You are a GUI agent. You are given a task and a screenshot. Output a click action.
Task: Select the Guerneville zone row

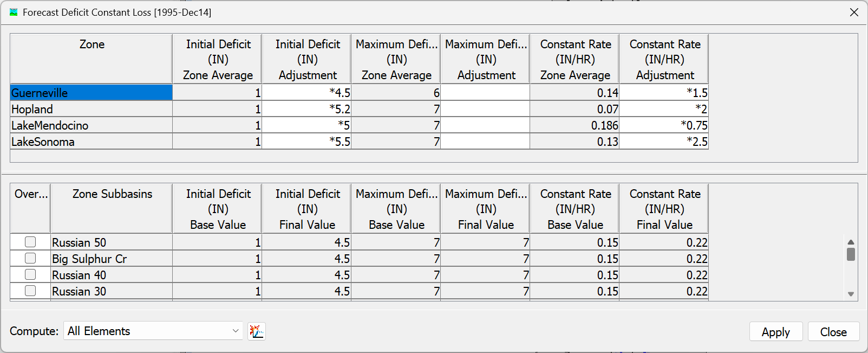[x=91, y=93]
